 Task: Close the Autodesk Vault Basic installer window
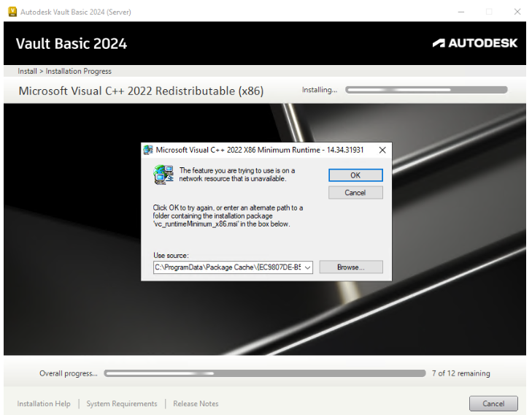[x=517, y=12]
